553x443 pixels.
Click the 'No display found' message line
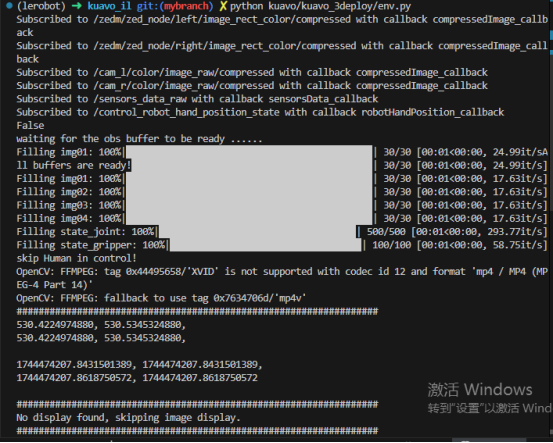[x=128, y=418]
